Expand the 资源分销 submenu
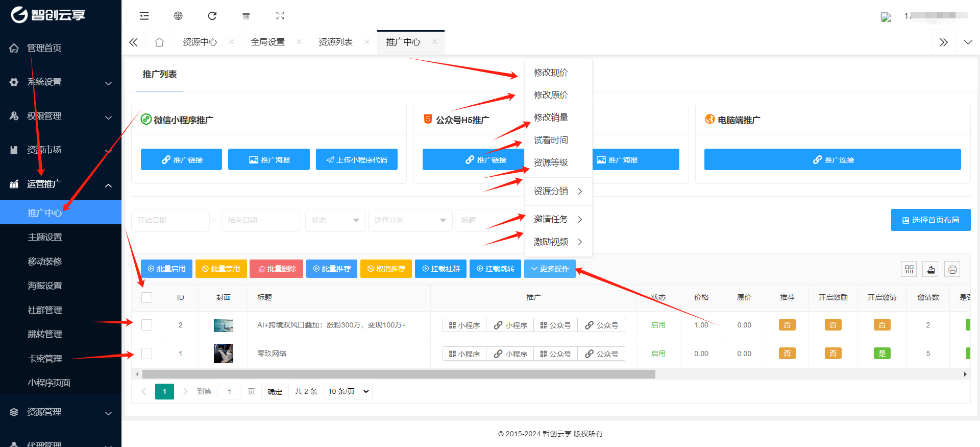Image resolution: width=980 pixels, height=447 pixels. (558, 191)
